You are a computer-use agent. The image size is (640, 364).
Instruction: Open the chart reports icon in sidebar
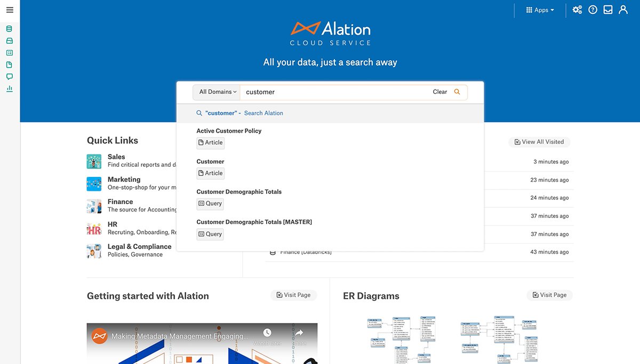pyautogui.click(x=10, y=88)
